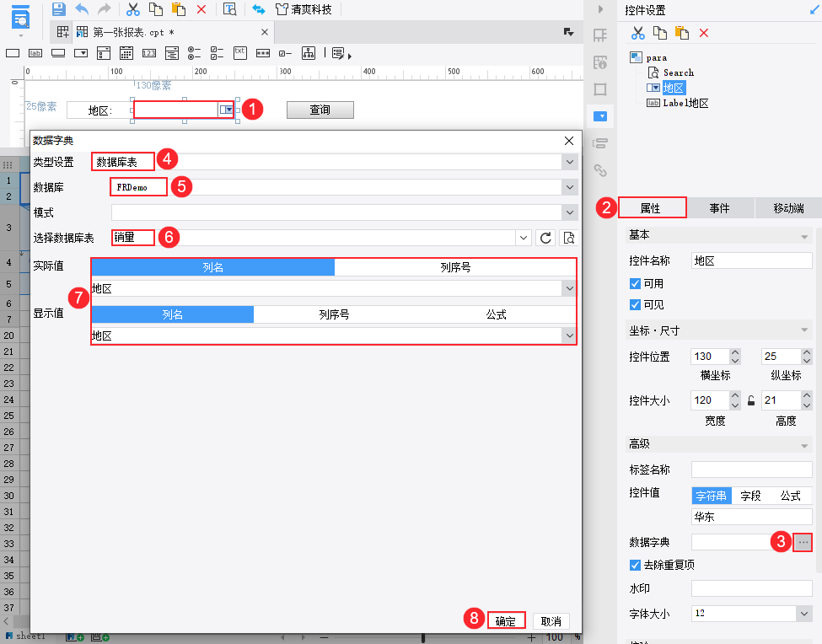Viewport: 822px width, 644px height.
Task: Toggle the size ratio lock icon
Action: click(x=751, y=401)
